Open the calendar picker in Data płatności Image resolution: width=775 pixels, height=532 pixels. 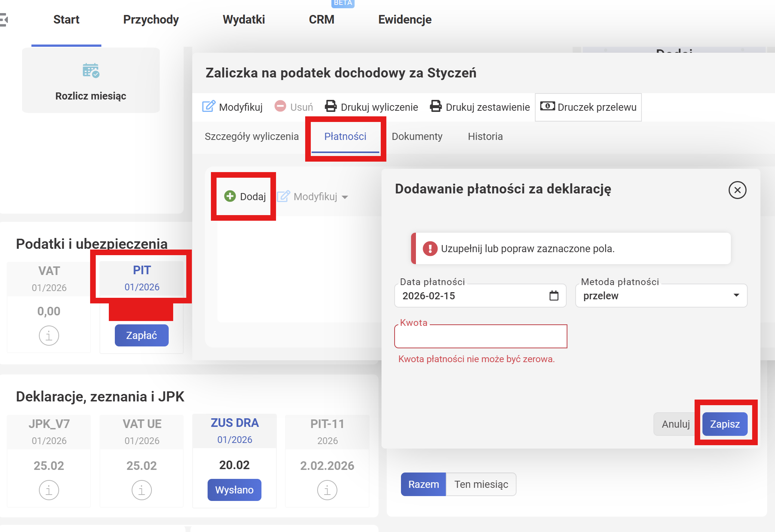tap(554, 296)
